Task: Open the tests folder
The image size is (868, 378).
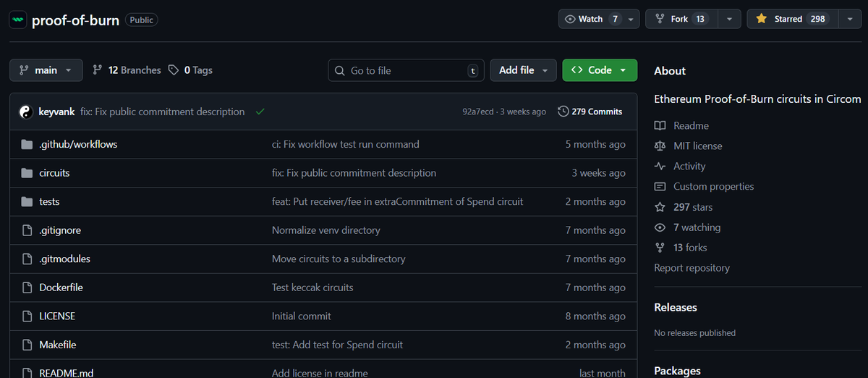Action: click(49, 201)
